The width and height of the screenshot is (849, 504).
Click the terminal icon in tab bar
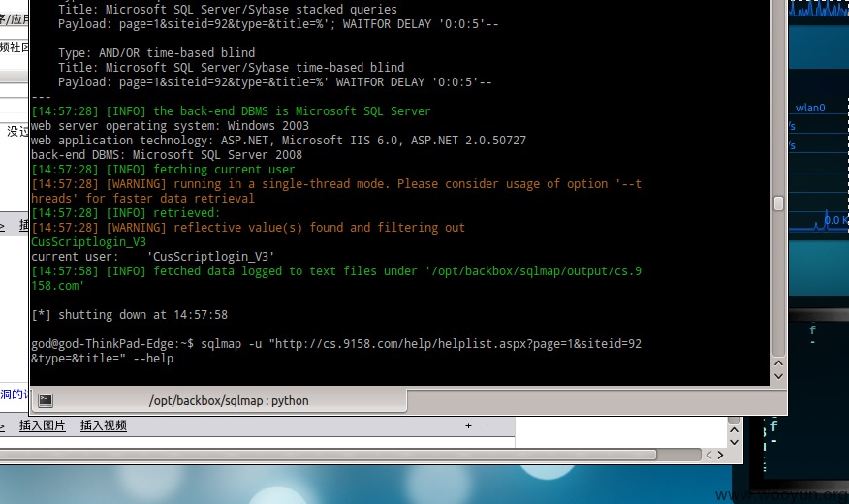(x=46, y=400)
